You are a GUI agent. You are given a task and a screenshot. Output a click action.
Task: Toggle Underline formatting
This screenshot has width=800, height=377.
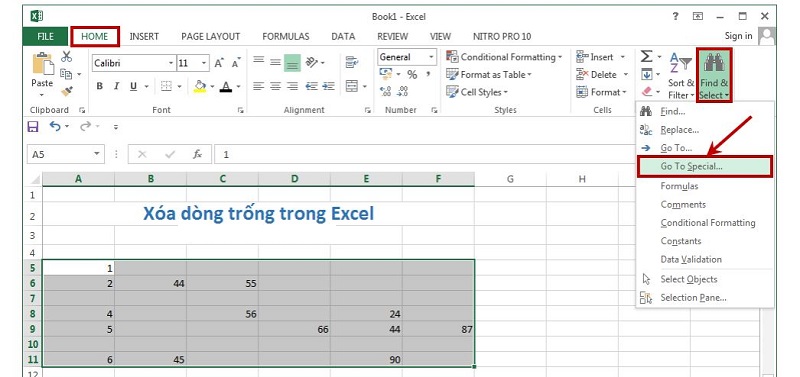(x=133, y=86)
